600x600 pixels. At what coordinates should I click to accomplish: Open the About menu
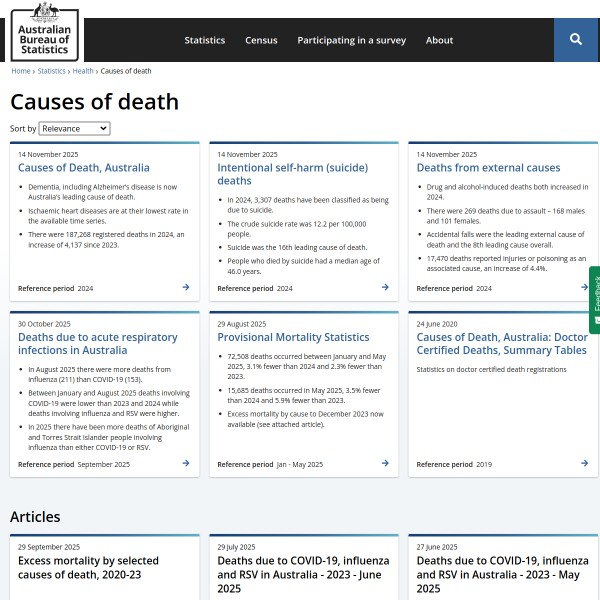(439, 40)
